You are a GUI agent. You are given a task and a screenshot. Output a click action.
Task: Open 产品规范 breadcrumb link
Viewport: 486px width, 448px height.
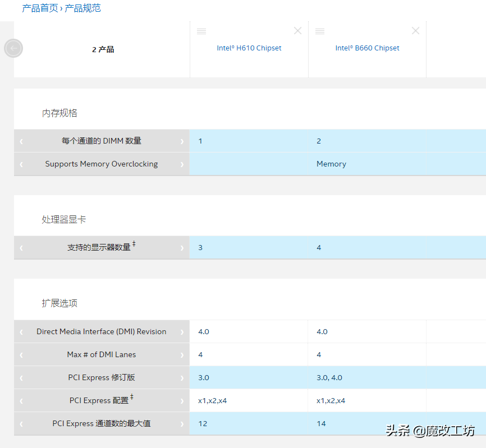(x=82, y=8)
